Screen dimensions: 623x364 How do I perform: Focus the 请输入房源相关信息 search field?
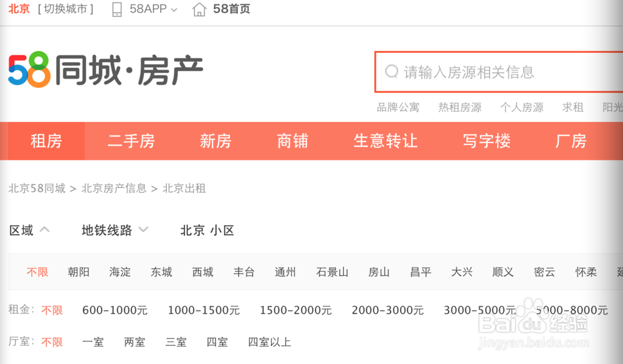click(499, 72)
